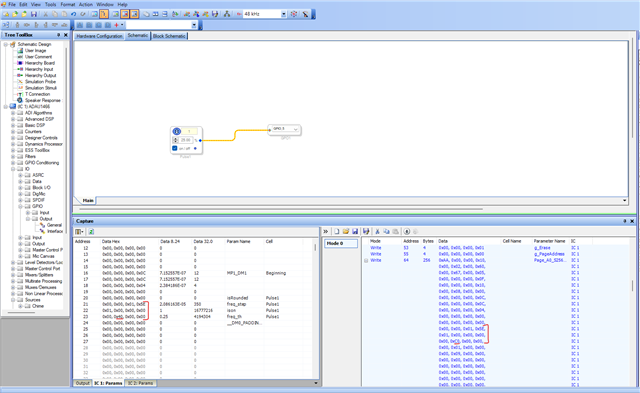Click the Cut scissors icon in main toolbar

pos(46,14)
